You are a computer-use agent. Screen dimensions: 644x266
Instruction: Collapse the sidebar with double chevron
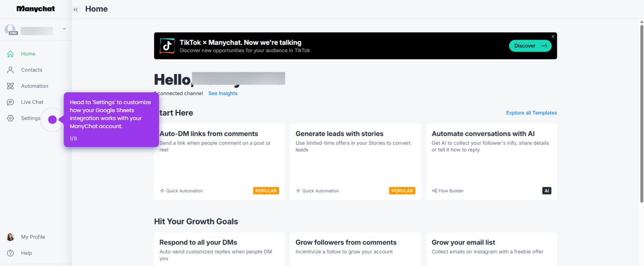coord(76,9)
